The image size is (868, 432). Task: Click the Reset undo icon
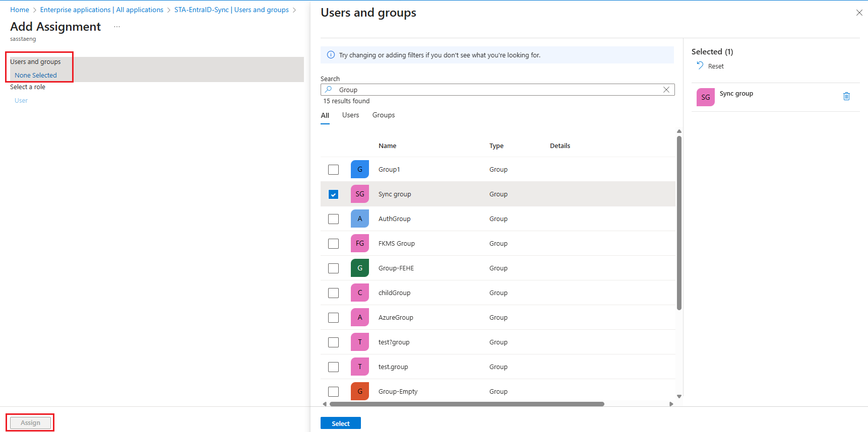coord(700,65)
